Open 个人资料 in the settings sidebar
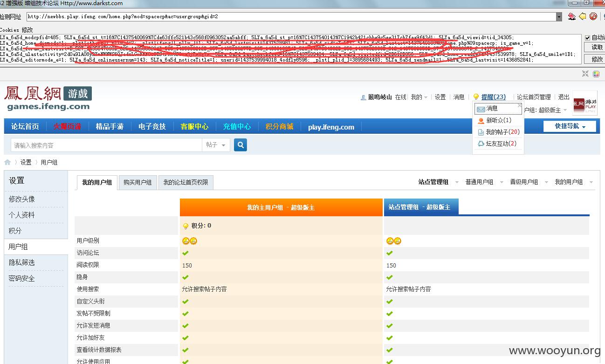This screenshot has width=605, height=364. pyautogui.click(x=22, y=215)
